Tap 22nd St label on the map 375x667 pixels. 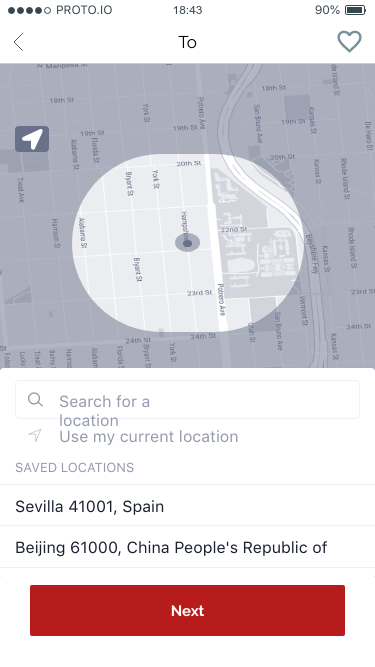coord(234,229)
